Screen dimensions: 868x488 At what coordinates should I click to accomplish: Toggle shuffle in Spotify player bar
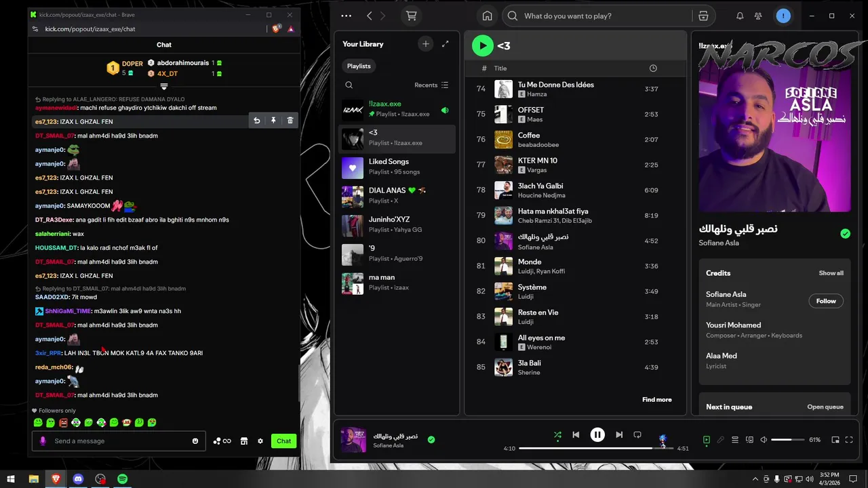pyautogui.click(x=557, y=435)
